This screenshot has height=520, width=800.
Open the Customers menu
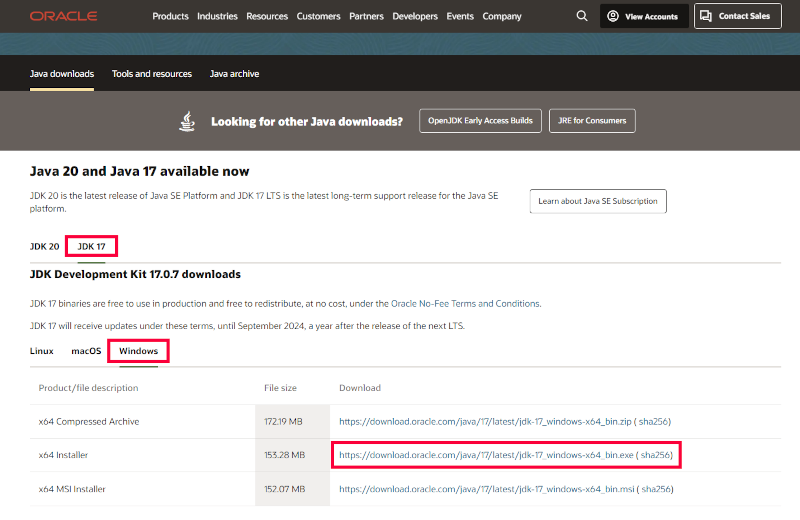(x=318, y=16)
